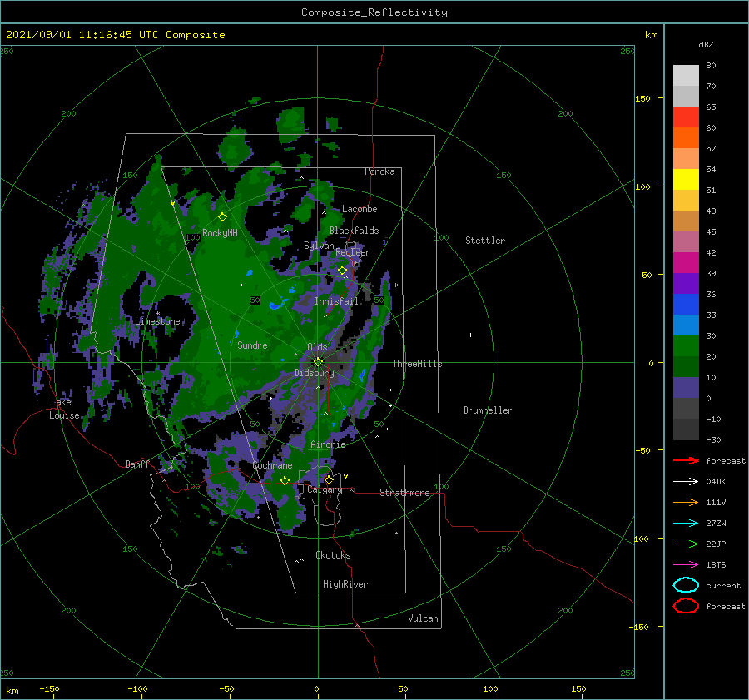Click the red forecast arrow in legend
Viewport: 749px width, 700px height.
[x=686, y=460]
